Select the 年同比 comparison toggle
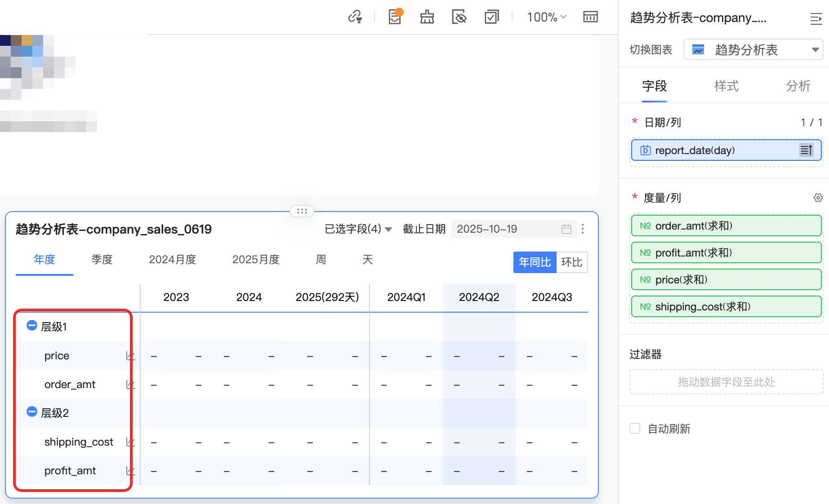Viewport: 829px width, 504px height. [x=535, y=262]
